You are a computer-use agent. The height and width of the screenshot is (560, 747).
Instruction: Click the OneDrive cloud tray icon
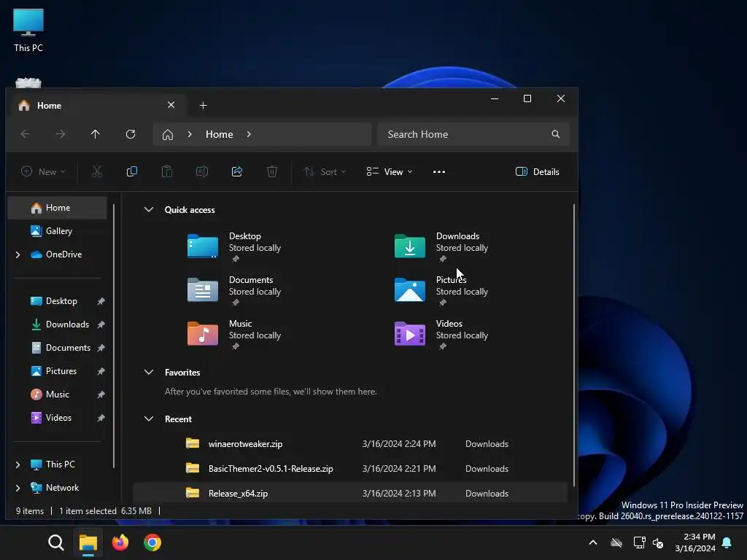pyautogui.click(x=616, y=542)
